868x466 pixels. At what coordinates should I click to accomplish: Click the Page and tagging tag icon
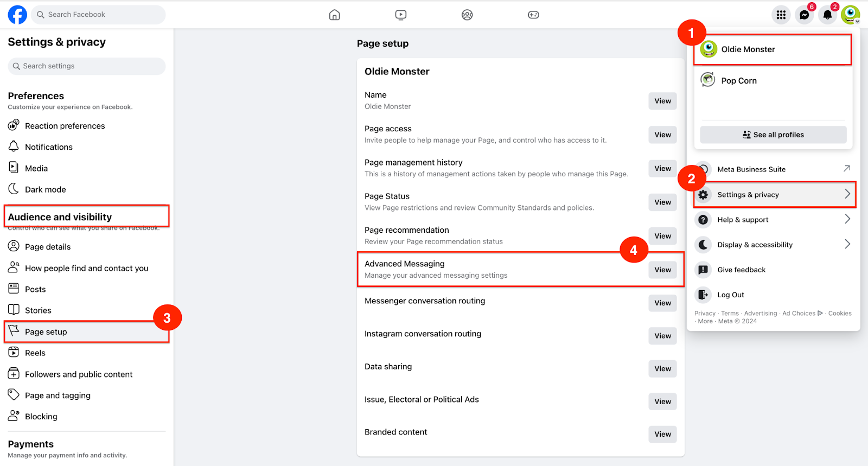coord(14,395)
